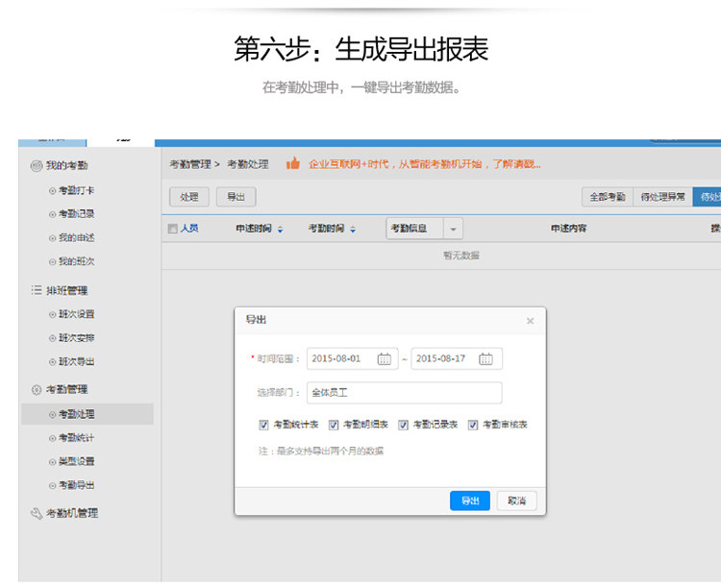Open the 选择部门 全体员工 selector
The image size is (721, 588).
coord(404,393)
